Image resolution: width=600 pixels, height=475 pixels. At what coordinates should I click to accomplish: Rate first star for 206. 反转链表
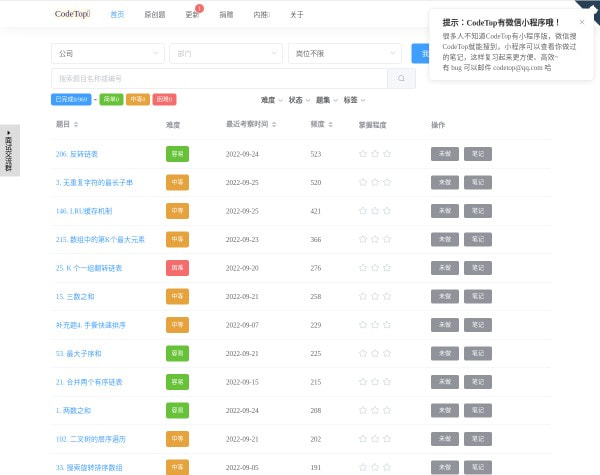tap(363, 154)
